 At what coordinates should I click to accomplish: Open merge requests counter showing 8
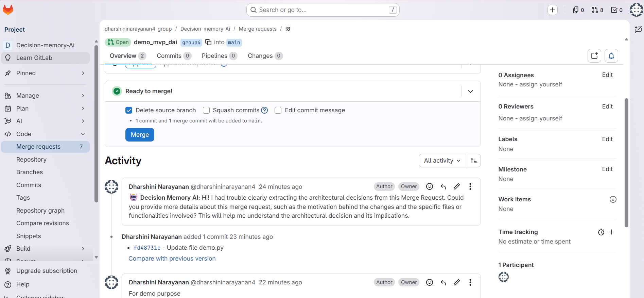point(597,10)
